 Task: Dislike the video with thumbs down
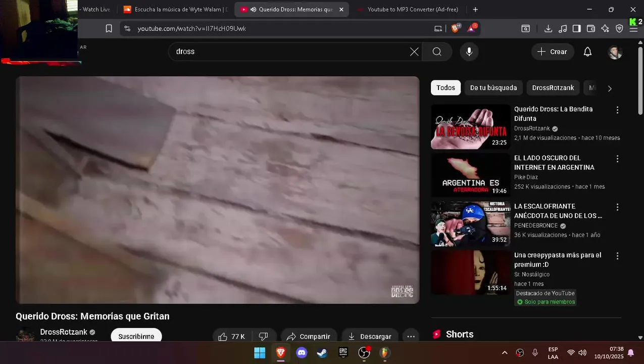(x=263, y=336)
